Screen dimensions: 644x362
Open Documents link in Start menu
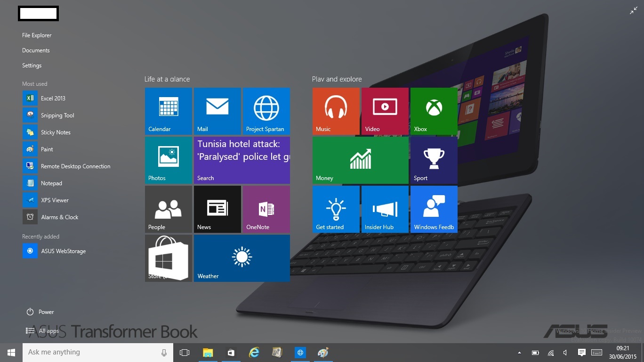[36, 50]
